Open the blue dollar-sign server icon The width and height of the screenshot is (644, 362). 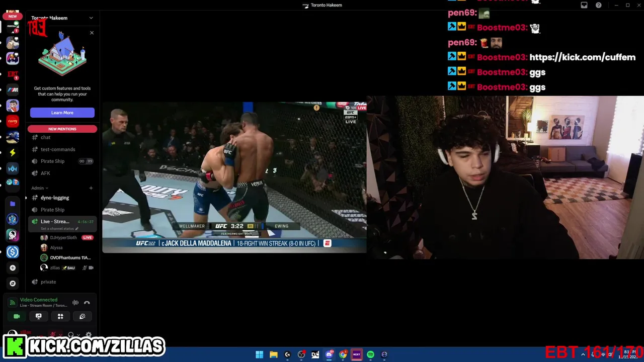click(13, 252)
